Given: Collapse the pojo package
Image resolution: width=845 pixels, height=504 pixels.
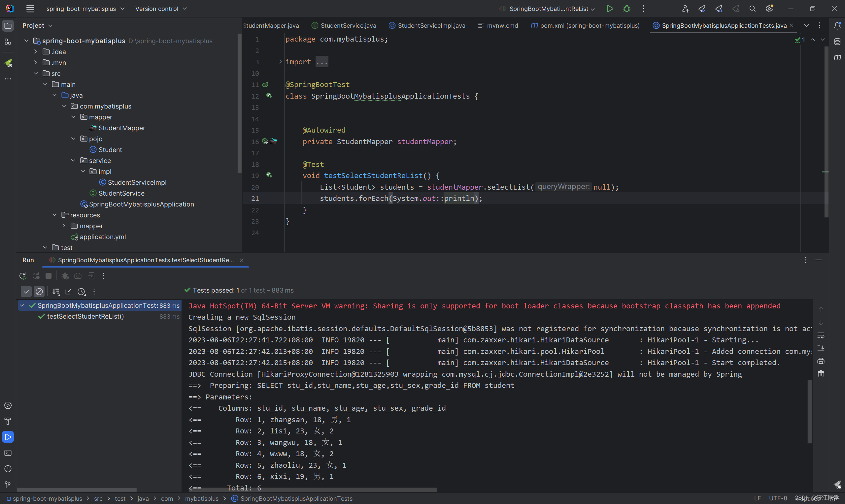Looking at the screenshot, I should pos(73,139).
